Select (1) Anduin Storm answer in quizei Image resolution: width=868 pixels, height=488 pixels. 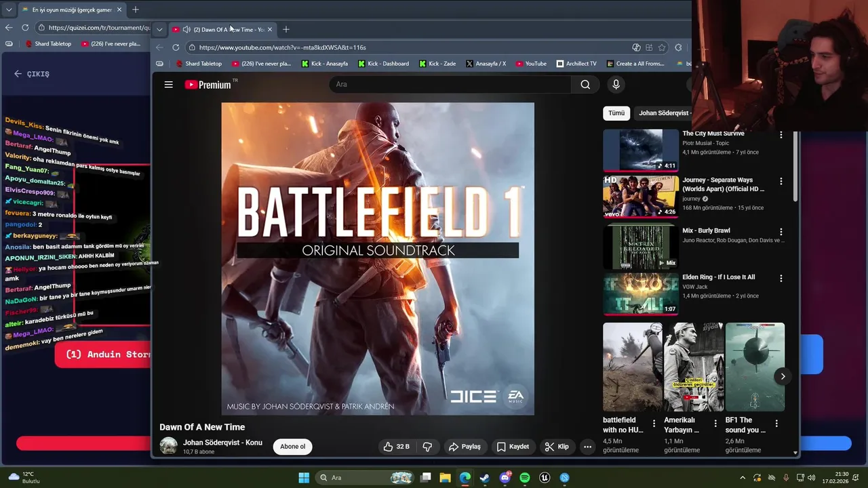[x=103, y=354]
